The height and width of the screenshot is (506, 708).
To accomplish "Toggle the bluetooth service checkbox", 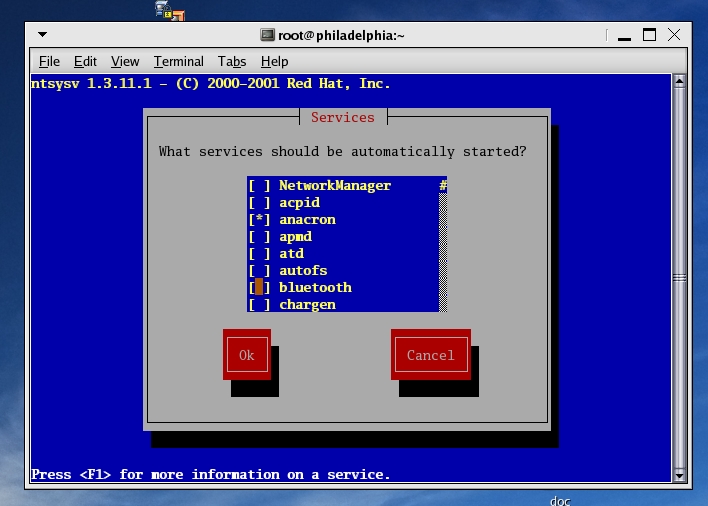I will (259, 288).
